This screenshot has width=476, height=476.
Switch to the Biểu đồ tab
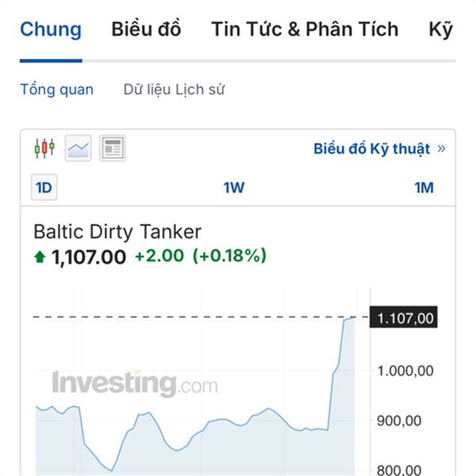click(x=146, y=30)
